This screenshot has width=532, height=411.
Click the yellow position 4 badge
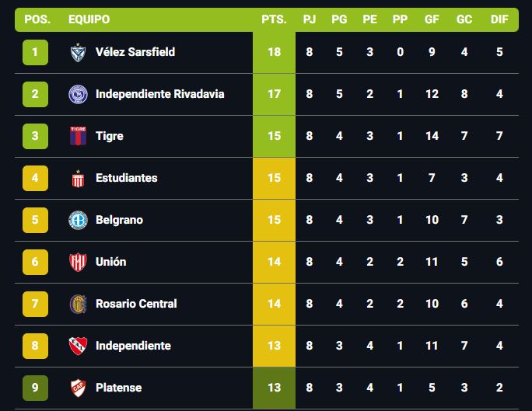pos(35,178)
